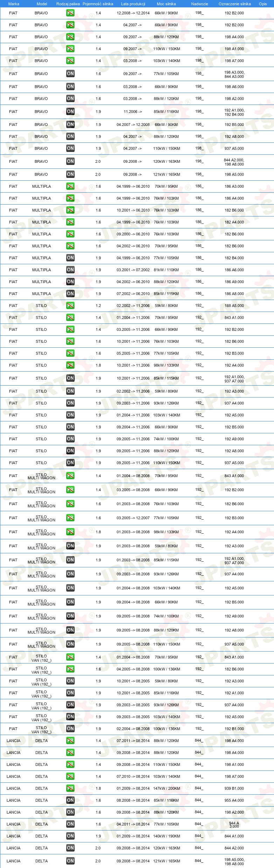This screenshot has width=274, height=868.
Task: Select the '182 A4.000' engine code cell
Action: tap(234, 222)
